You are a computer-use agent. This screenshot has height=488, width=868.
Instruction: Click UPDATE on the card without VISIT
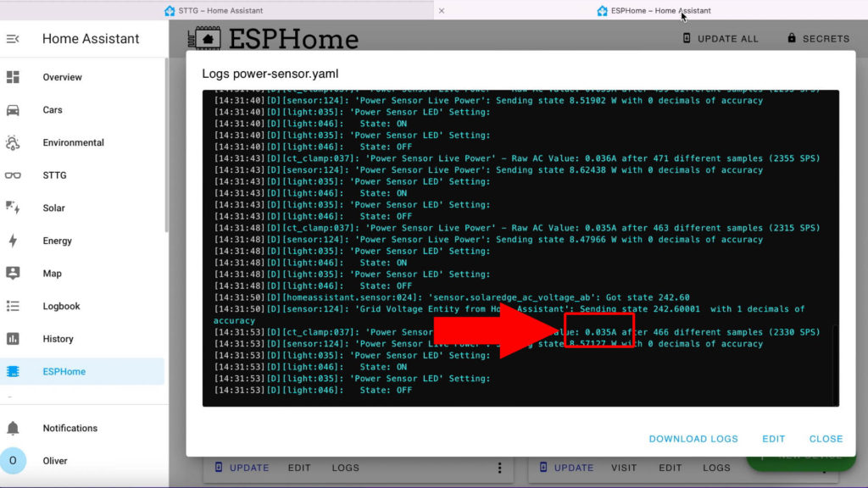coord(242,468)
